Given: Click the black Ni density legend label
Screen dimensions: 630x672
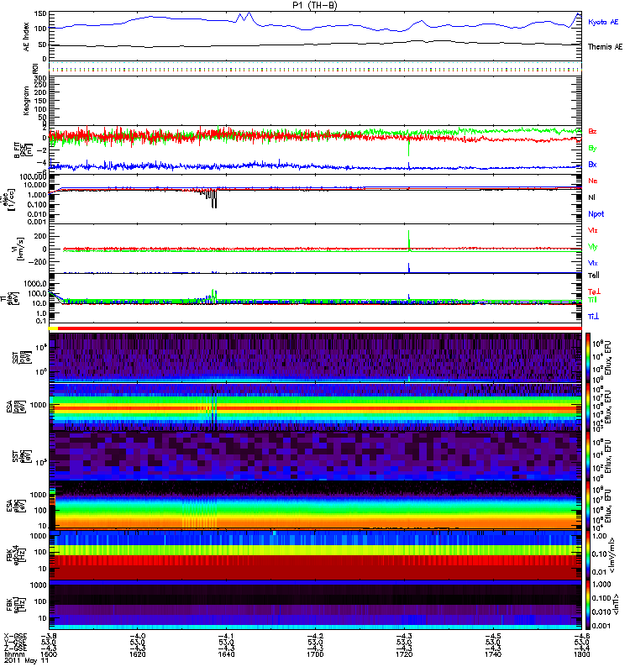Looking at the screenshot, I should pyautogui.click(x=591, y=197).
